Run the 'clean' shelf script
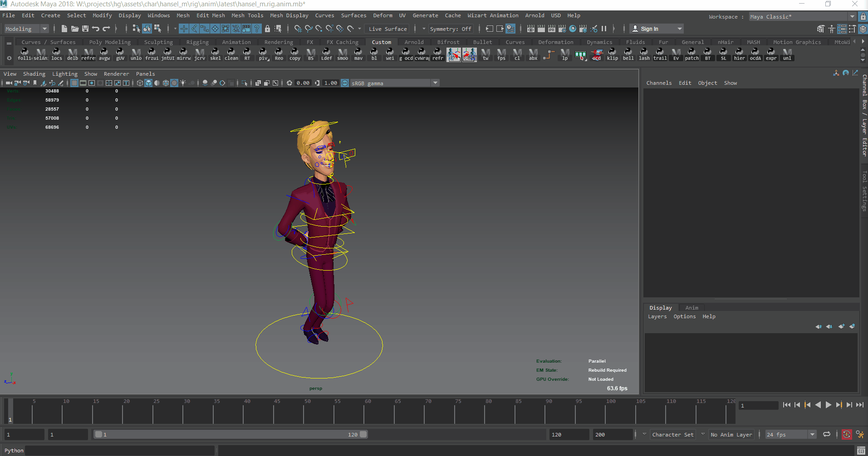The height and width of the screenshot is (456, 868). click(x=231, y=54)
